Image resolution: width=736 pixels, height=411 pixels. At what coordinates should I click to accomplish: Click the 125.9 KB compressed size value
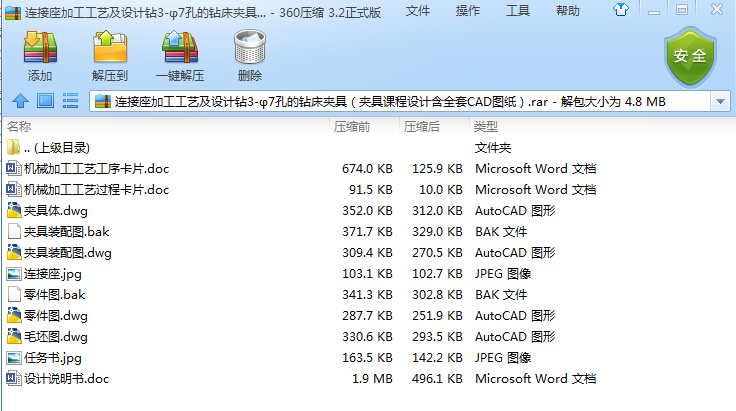click(x=437, y=169)
